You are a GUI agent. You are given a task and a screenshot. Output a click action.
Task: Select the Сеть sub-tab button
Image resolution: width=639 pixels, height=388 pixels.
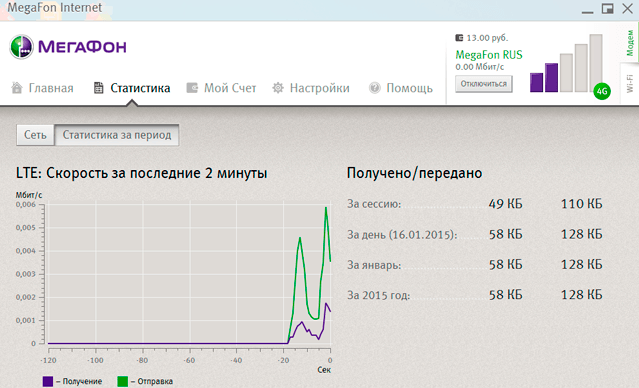pos(35,135)
